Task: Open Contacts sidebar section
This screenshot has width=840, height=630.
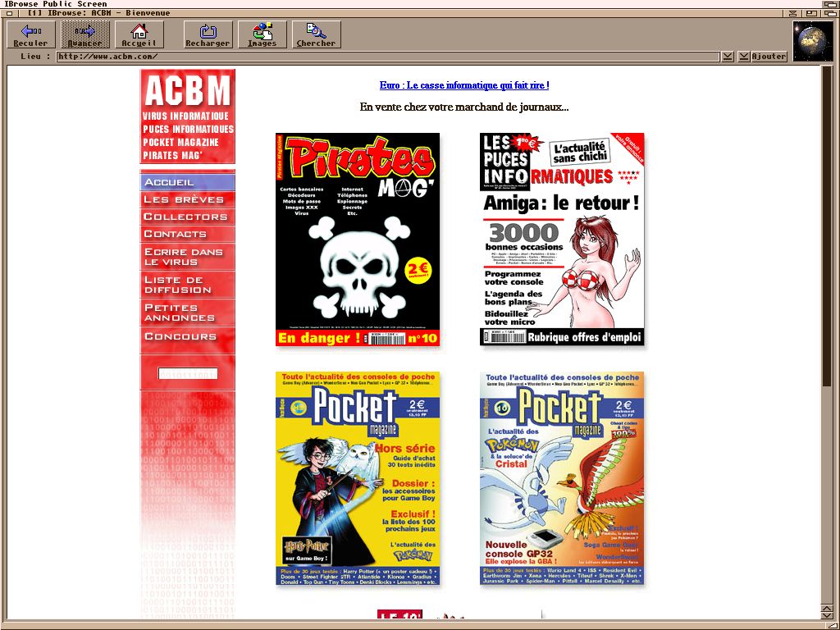Action: [188, 234]
